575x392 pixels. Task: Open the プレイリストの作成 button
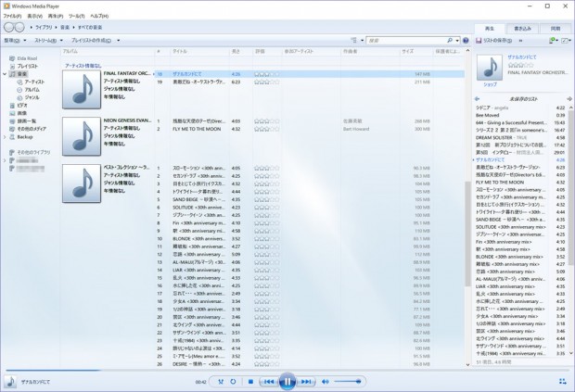pyautogui.click(x=91, y=40)
